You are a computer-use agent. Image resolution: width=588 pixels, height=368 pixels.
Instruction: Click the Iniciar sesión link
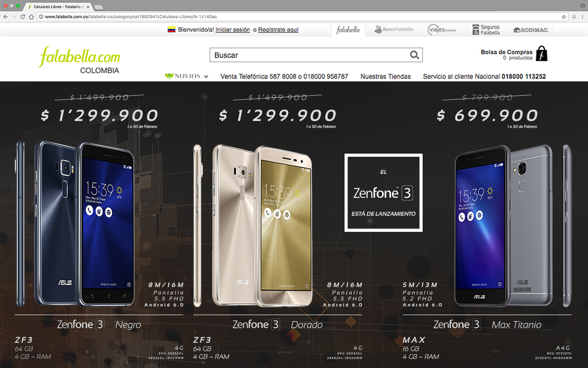pyautogui.click(x=232, y=29)
